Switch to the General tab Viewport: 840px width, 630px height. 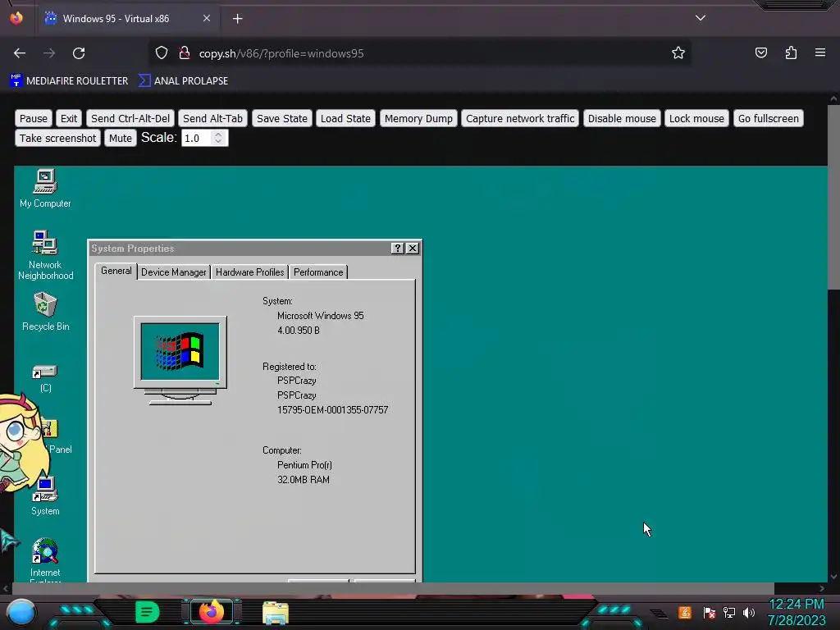tap(116, 271)
